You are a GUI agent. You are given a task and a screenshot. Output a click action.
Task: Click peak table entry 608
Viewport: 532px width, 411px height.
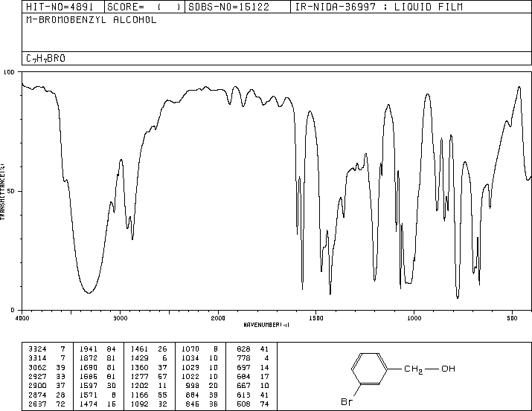pyautogui.click(x=243, y=404)
